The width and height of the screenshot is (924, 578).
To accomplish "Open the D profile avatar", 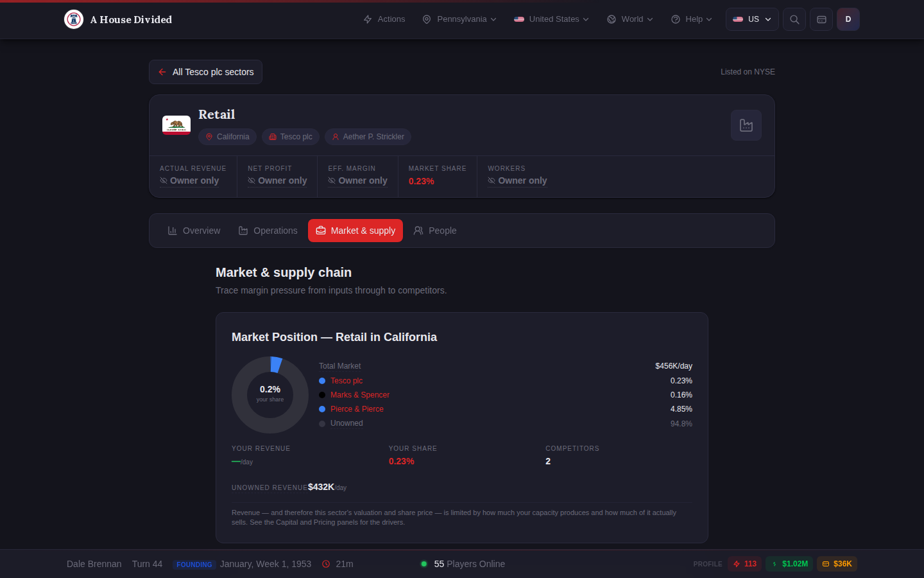I will click(x=848, y=19).
